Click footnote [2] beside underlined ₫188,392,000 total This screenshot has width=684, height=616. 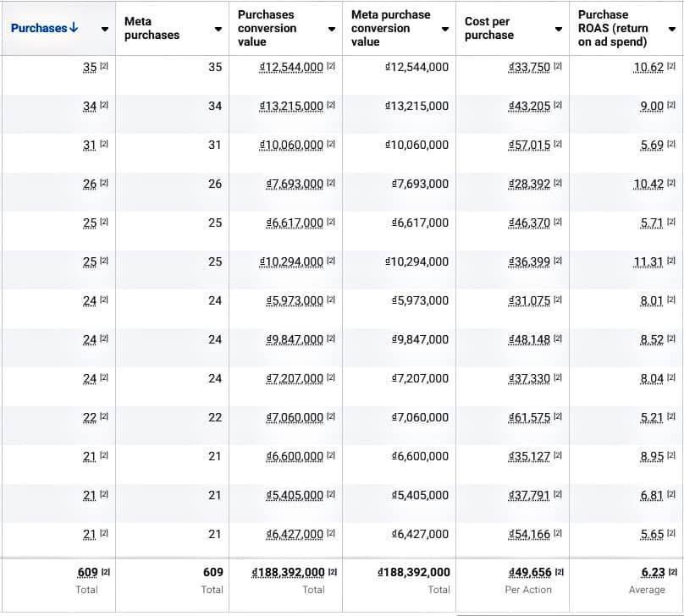click(331, 573)
